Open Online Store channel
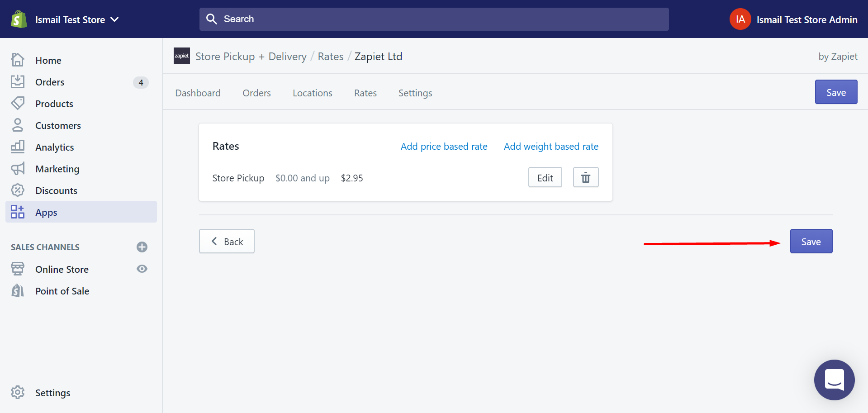The image size is (868, 413). 62,269
